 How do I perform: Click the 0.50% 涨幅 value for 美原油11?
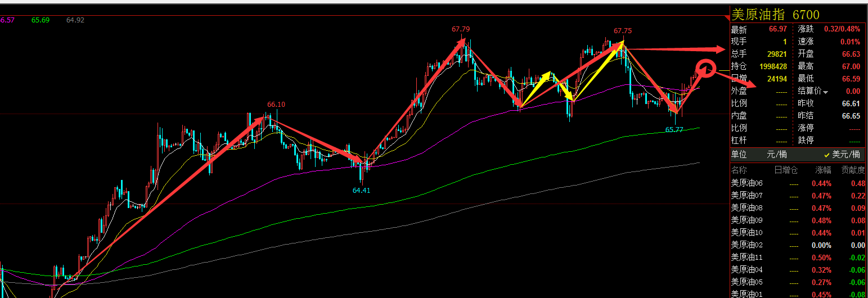point(821,258)
